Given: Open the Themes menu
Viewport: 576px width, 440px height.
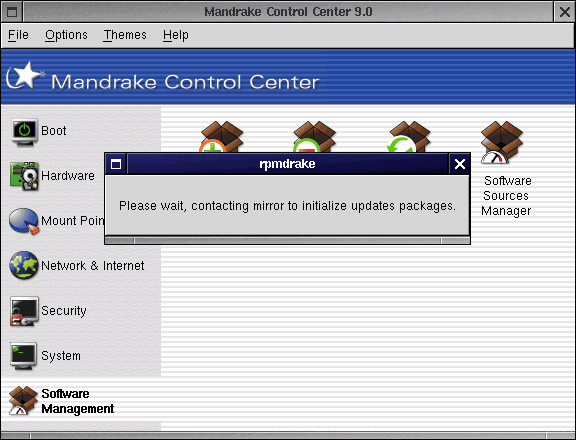Looking at the screenshot, I should point(125,35).
